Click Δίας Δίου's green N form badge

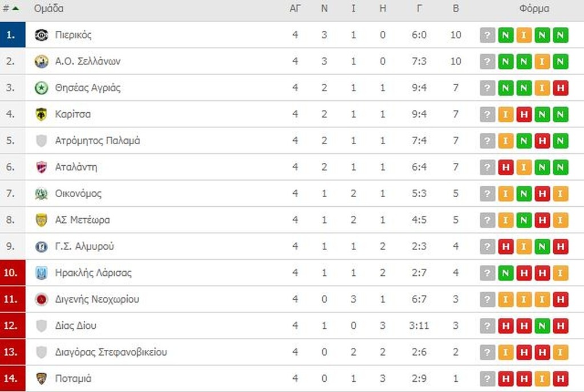click(x=542, y=326)
